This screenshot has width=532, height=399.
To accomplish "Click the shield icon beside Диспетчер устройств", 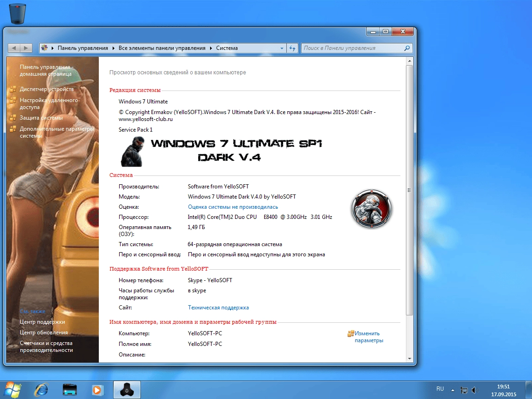I will coord(13,89).
